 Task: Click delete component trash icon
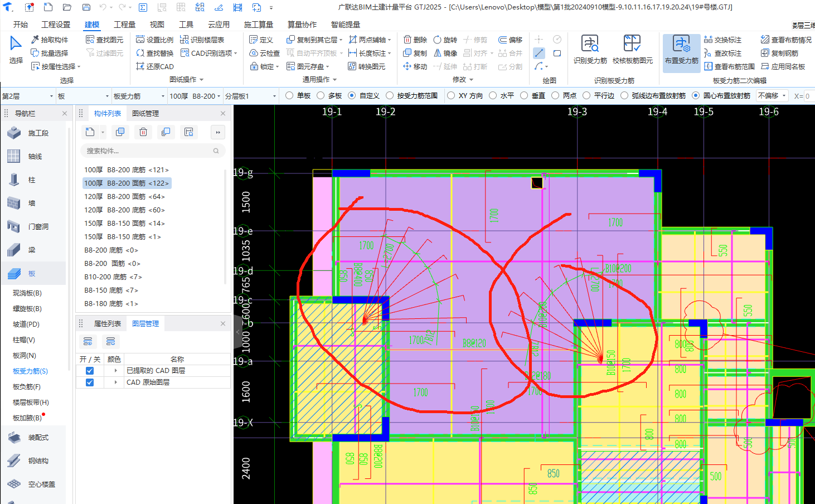pyautogui.click(x=143, y=132)
